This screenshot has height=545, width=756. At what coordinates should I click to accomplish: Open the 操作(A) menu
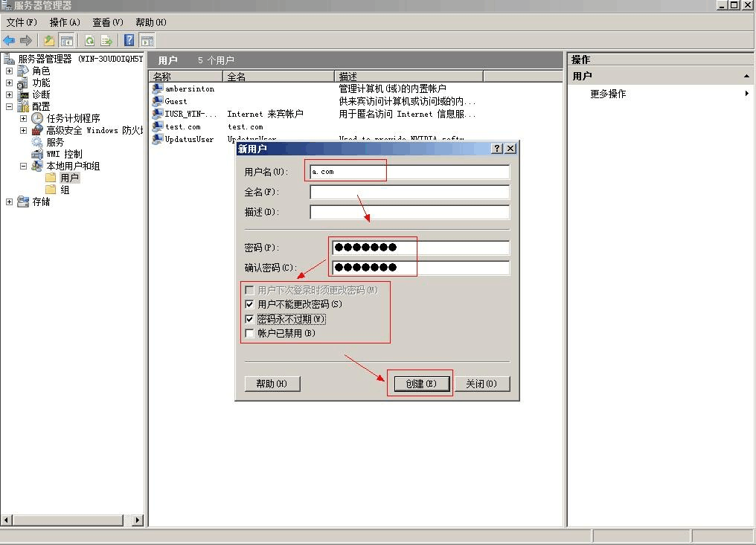[x=65, y=22]
